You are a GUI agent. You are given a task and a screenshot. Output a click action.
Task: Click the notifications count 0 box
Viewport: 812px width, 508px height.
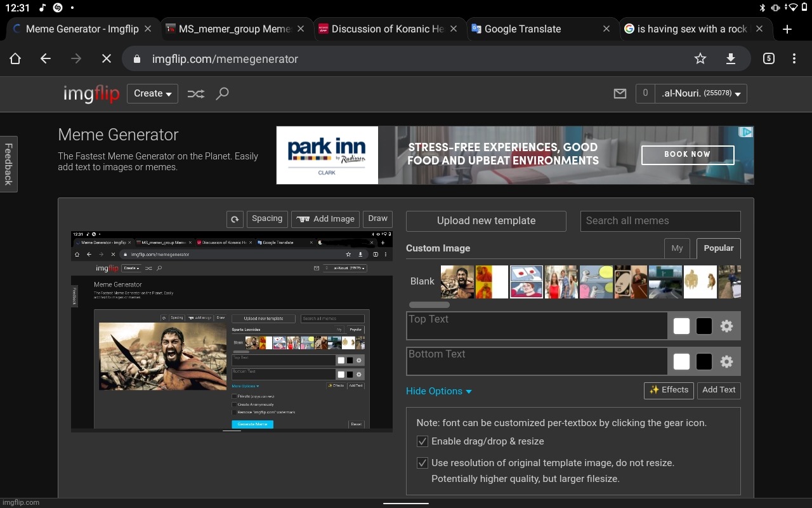click(x=645, y=94)
